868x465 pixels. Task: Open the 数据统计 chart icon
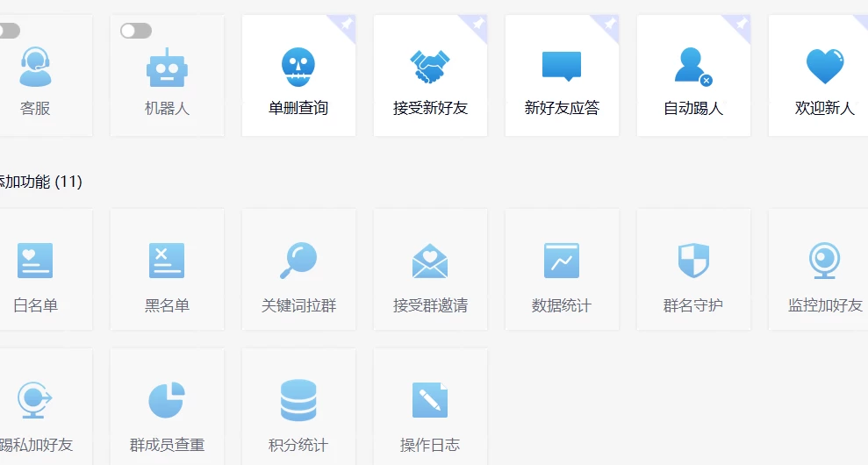click(x=562, y=261)
